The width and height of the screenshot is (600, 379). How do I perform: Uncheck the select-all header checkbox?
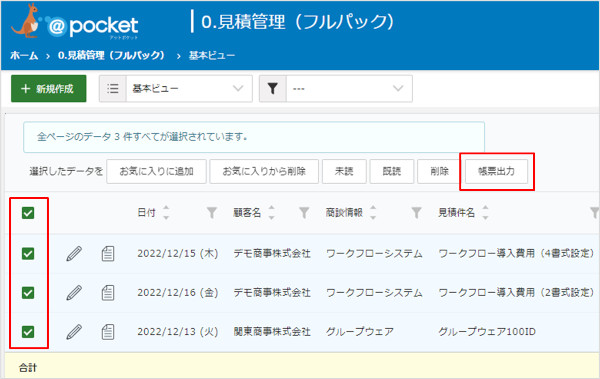click(28, 213)
